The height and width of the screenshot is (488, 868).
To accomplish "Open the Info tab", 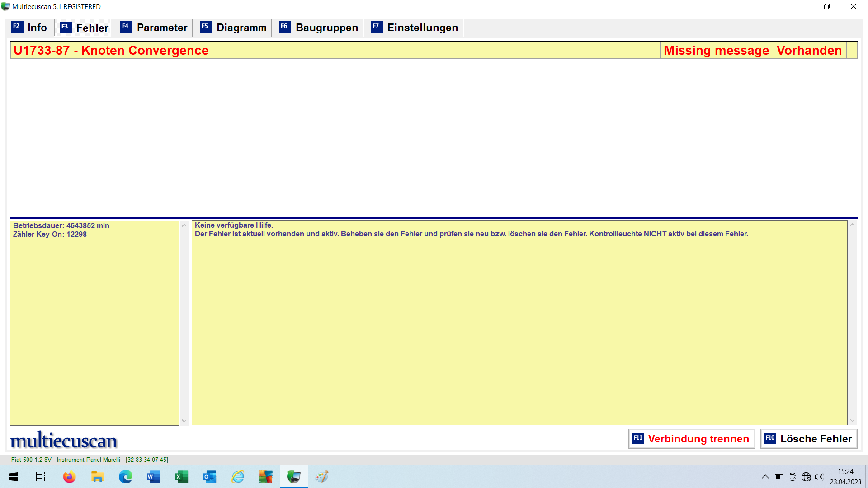I will click(x=30, y=28).
